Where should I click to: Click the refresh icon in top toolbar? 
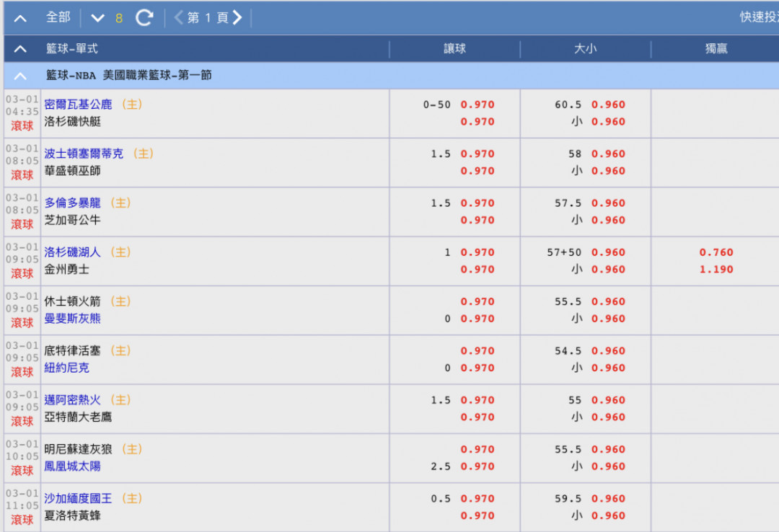click(x=144, y=18)
